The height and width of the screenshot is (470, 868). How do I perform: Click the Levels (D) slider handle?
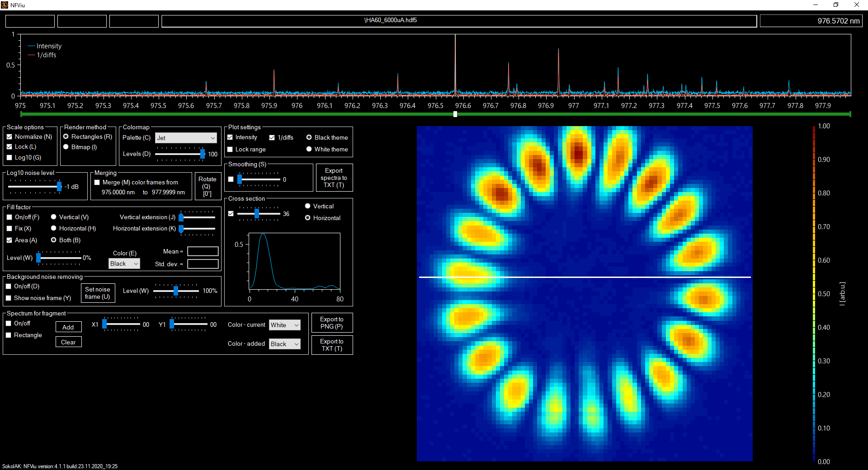[x=203, y=154]
